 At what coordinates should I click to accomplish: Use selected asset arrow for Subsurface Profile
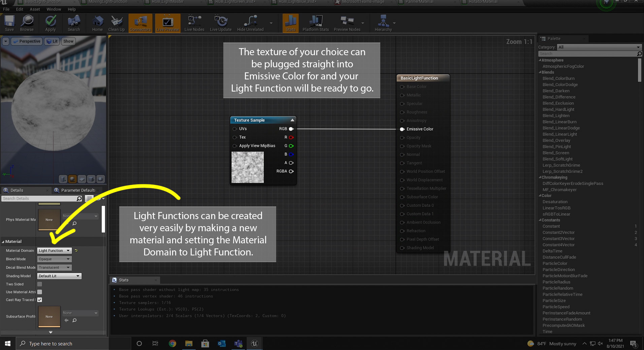click(x=66, y=320)
